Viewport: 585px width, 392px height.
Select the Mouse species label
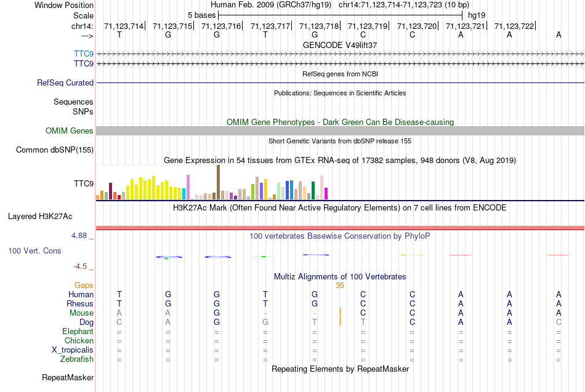[81, 313]
